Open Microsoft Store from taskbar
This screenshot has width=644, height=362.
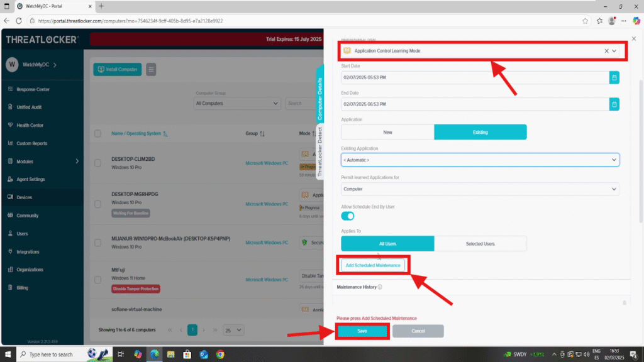187,354
